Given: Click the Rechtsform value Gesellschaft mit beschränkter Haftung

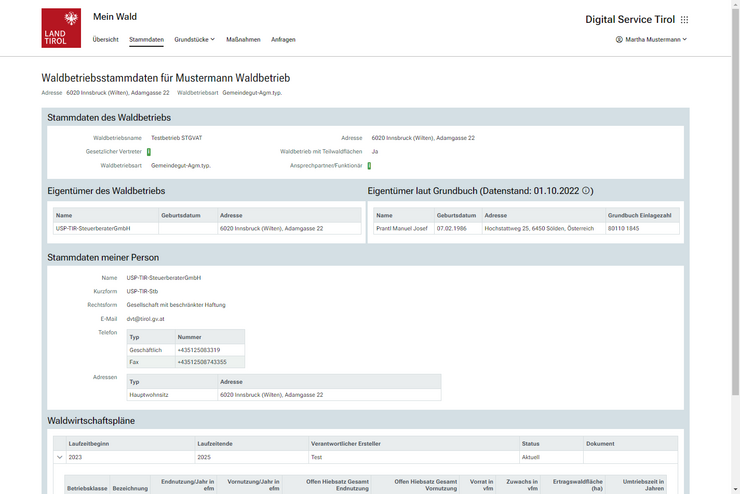Looking at the screenshot, I should pos(176,305).
